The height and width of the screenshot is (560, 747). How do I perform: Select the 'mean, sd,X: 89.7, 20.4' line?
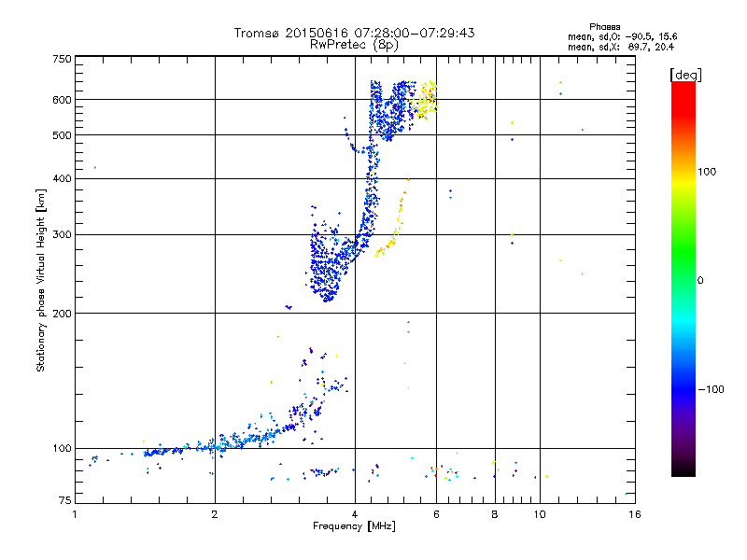621,47
